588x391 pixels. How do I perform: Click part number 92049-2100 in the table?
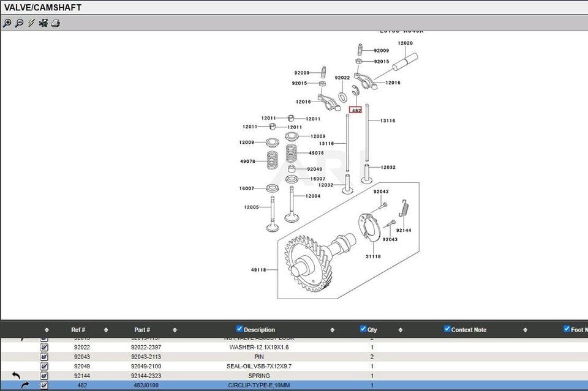coord(146,366)
